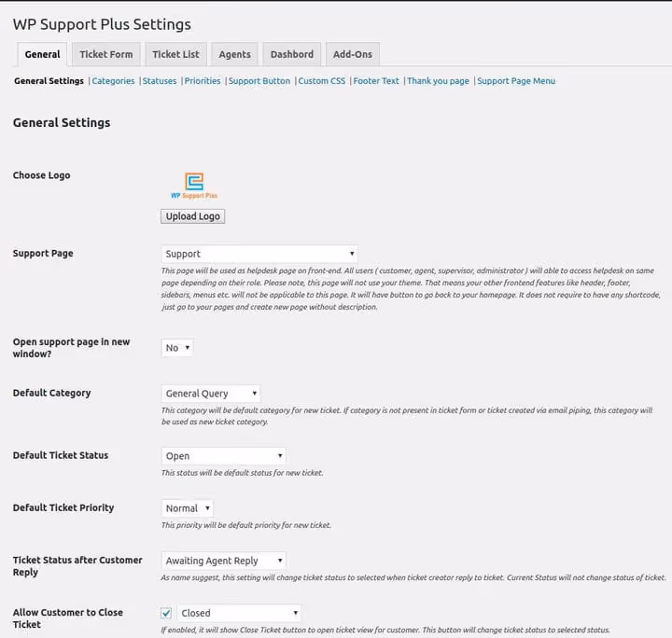Screen dimensions: 672x638
Task: Click the Open support page in new window label
Action: (x=71, y=348)
